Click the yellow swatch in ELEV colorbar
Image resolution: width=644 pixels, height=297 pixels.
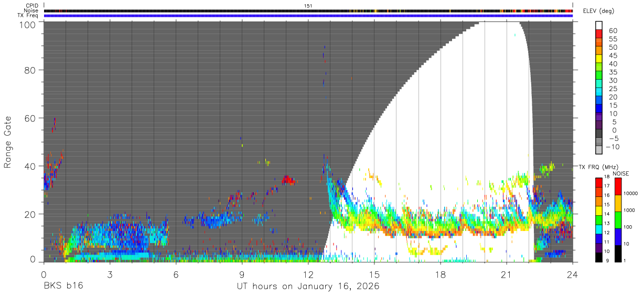(x=599, y=59)
